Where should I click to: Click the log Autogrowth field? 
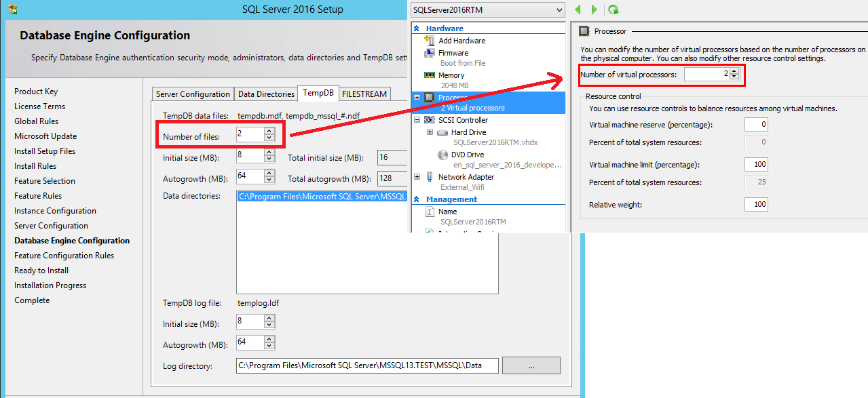coord(250,342)
